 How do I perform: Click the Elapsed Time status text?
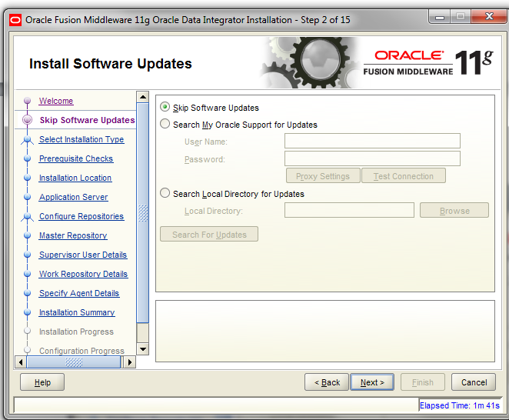459,405
